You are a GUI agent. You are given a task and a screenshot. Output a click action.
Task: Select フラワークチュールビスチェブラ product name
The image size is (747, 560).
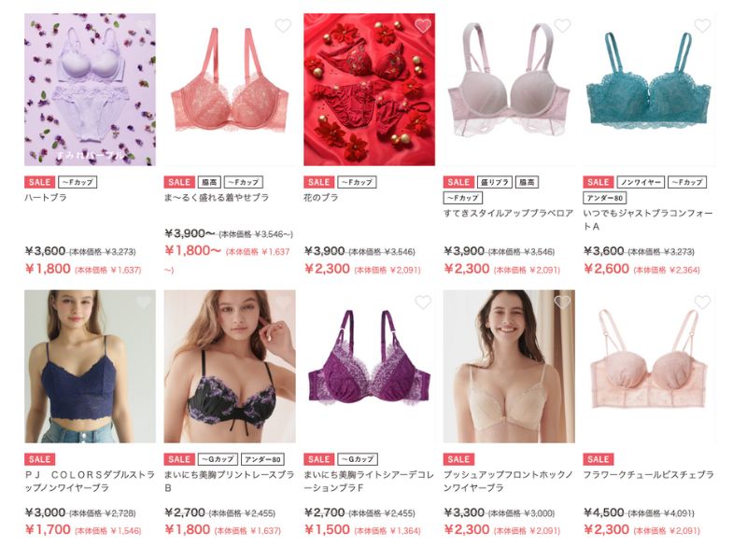click(x=648, y=475)
